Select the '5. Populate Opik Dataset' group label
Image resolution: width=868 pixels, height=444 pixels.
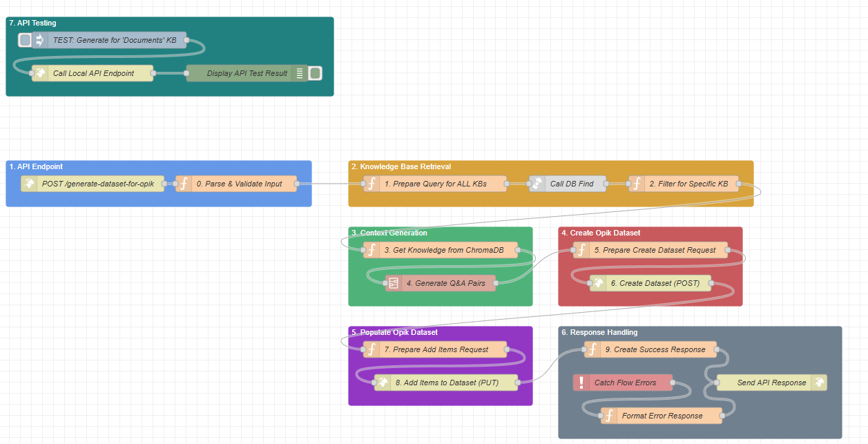[x=394, y=332]
